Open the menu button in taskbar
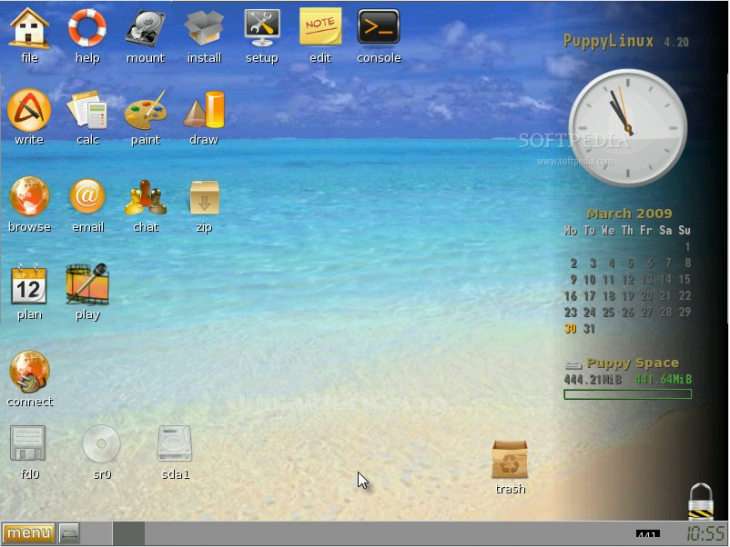The height and width of the screenshot is (547, 730). click(28, 533)
